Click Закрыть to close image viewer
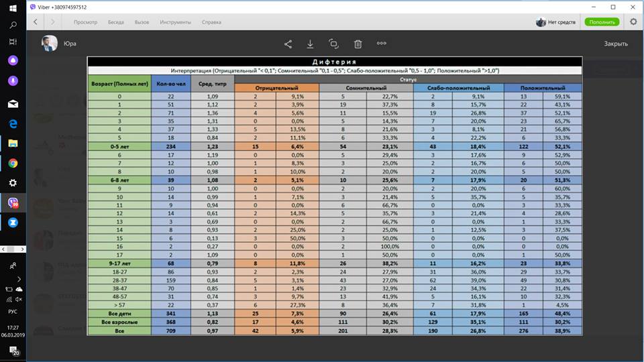The height and width of the screenshot is (362, 644). pyautogui.click(x=615, y=44)
